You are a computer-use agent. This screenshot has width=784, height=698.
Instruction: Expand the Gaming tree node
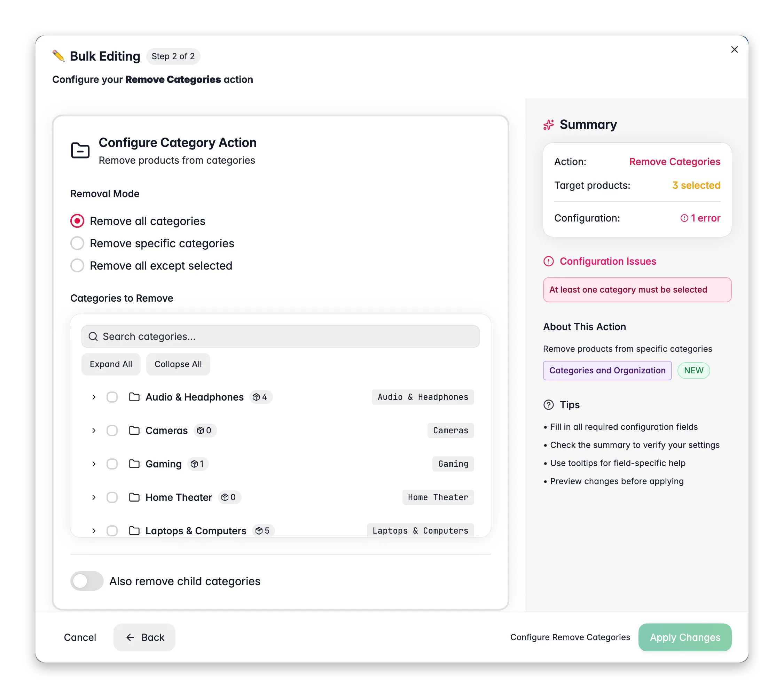pyautogui.click(x=94, y=464)
